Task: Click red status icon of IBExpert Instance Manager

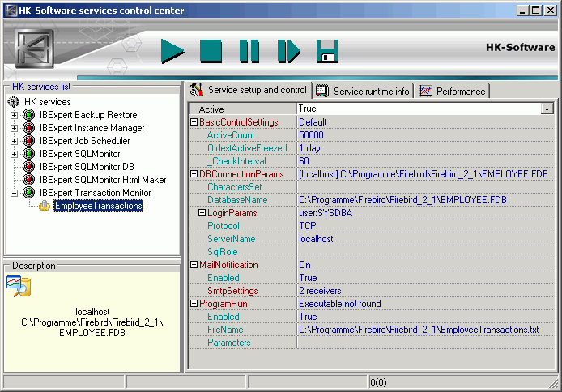Action: point(28,127)
